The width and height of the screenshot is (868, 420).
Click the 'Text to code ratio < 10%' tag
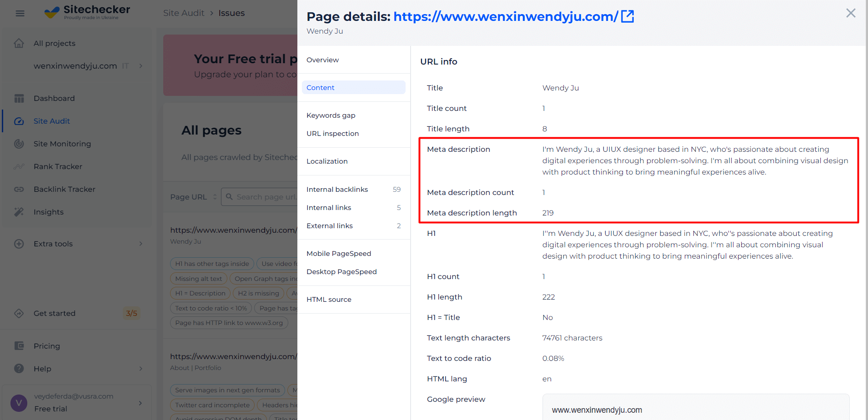click(211, 308)
